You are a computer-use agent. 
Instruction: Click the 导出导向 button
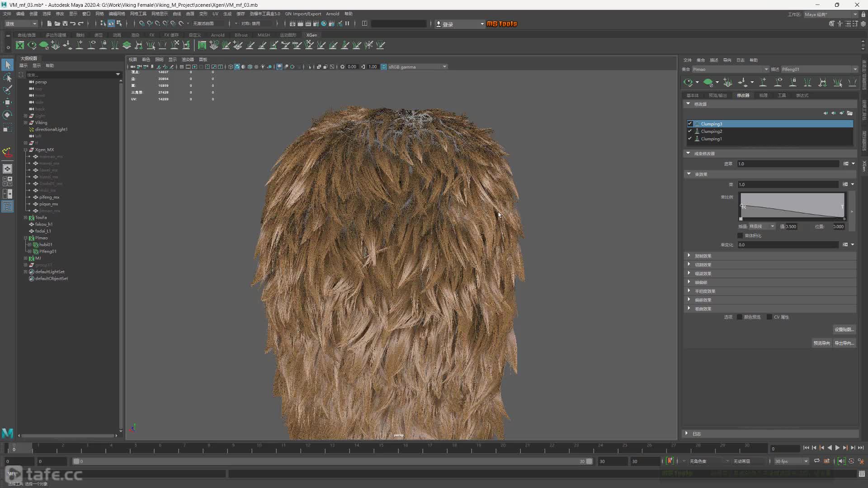pyautogui.click(x=844, y=343)
